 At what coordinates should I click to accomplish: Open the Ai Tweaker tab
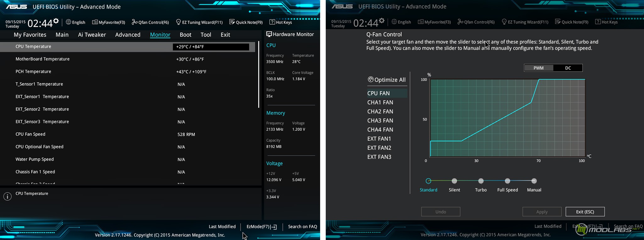92,35
